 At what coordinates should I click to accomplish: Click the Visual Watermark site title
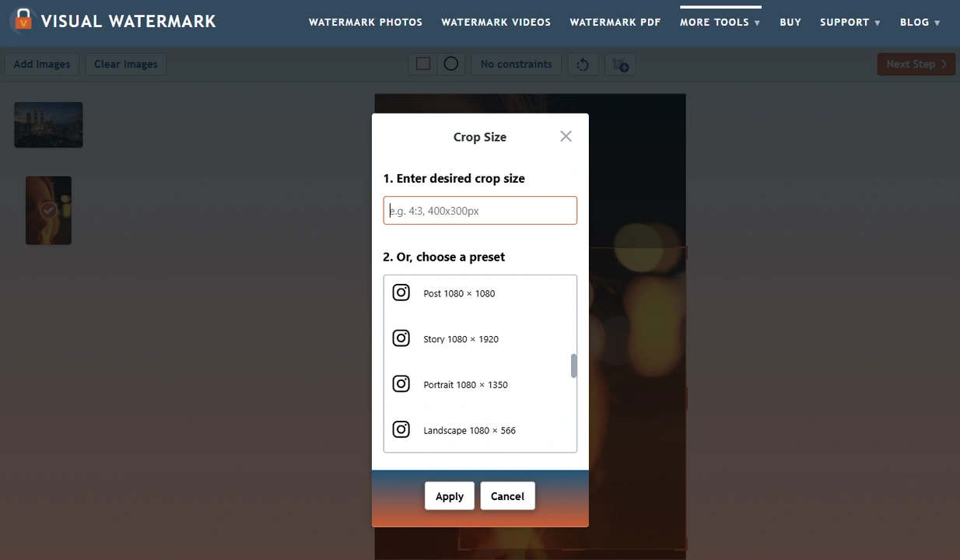[128, 21]
